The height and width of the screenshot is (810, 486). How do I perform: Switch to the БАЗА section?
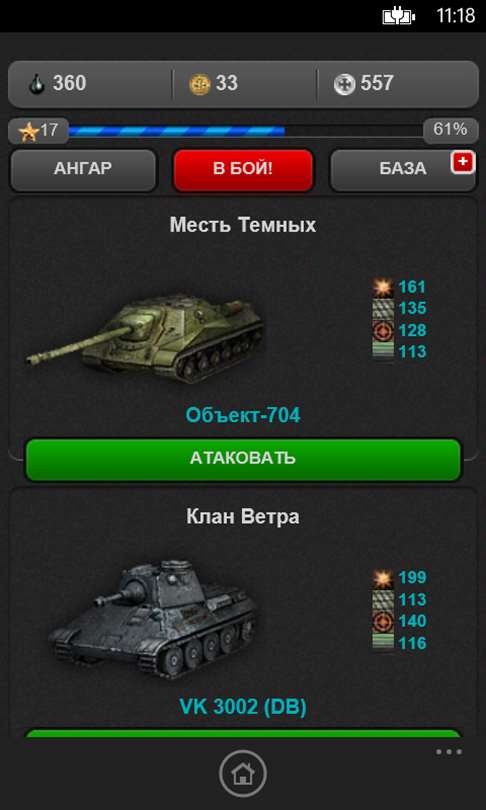[403, 169]
